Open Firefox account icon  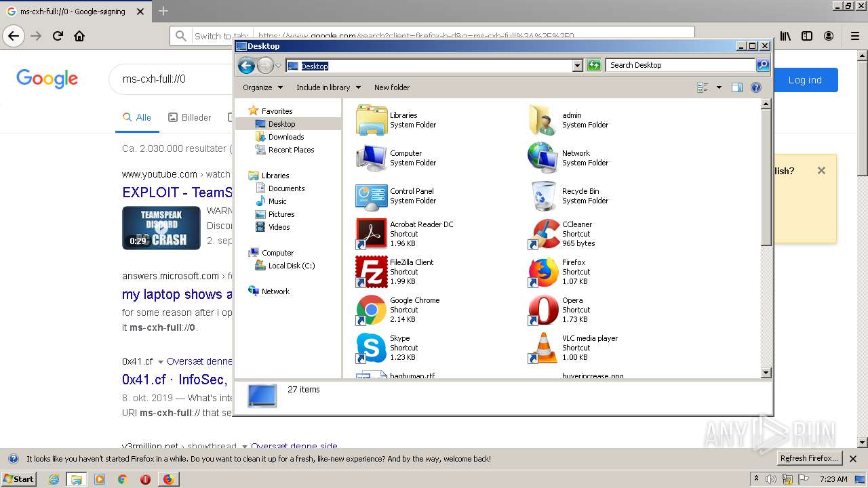pyautogui.click(x=829, y=36)
